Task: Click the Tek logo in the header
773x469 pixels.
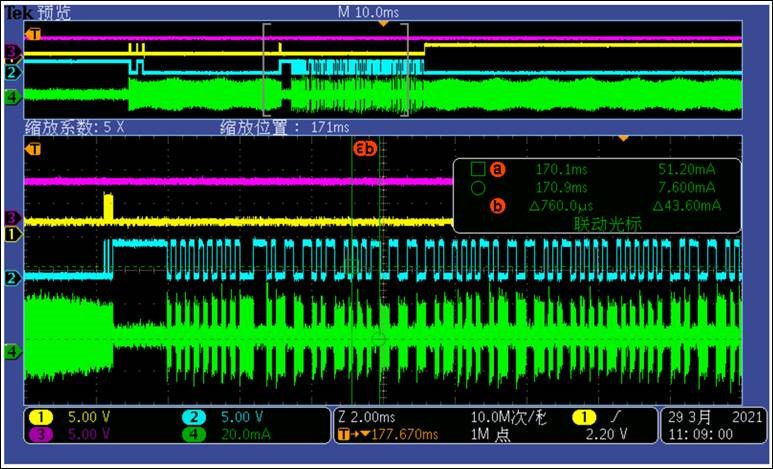Action: pyautogui.click(x=19, y=12)
